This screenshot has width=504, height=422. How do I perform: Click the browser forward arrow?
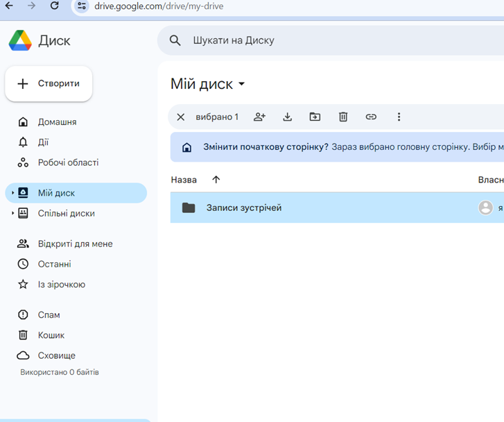click(x=31, y=6)
